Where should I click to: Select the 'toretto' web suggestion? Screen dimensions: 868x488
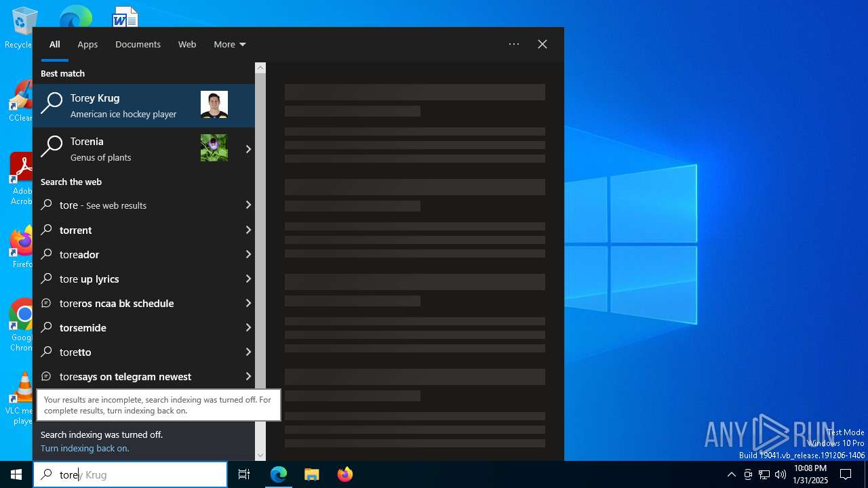pyautogui.click(x=137, y=352)
